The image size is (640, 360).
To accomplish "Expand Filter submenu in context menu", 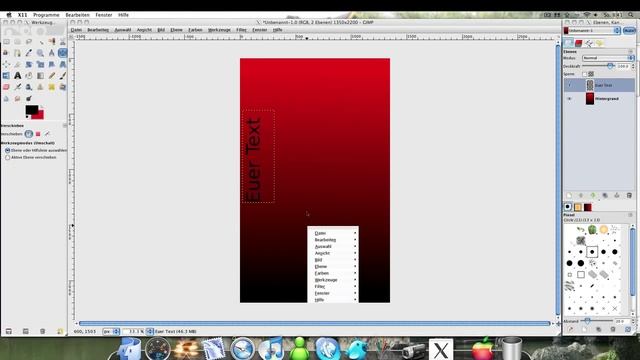I will (333, 287).
